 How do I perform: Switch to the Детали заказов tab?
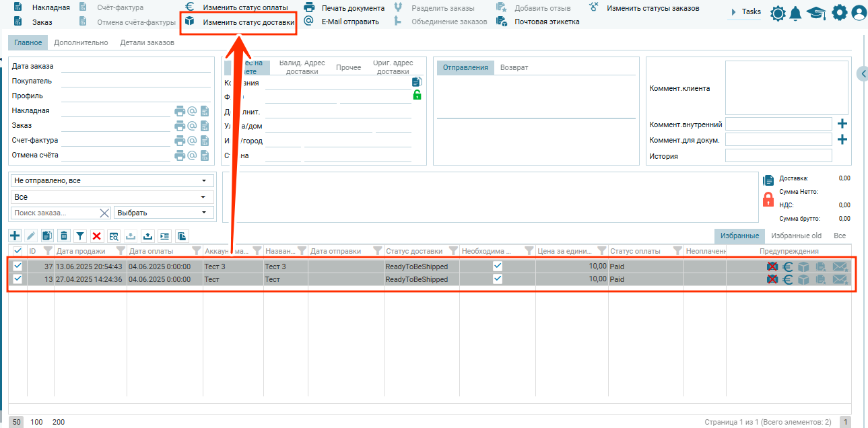[x=147, y=42]
